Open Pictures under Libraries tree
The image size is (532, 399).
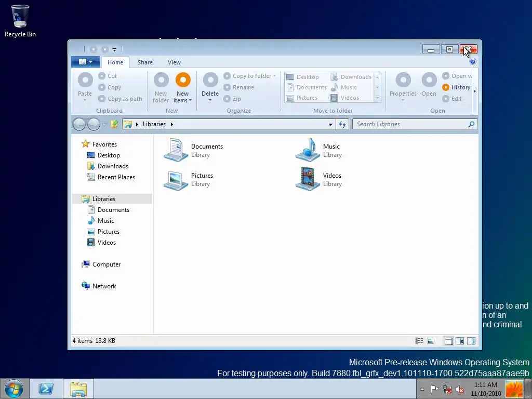click(103, 231)
